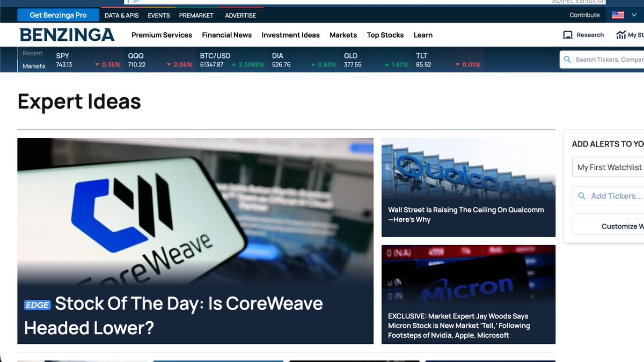Go to Advertise link
This screenshot has height=362, width=644.
[240, 16]
